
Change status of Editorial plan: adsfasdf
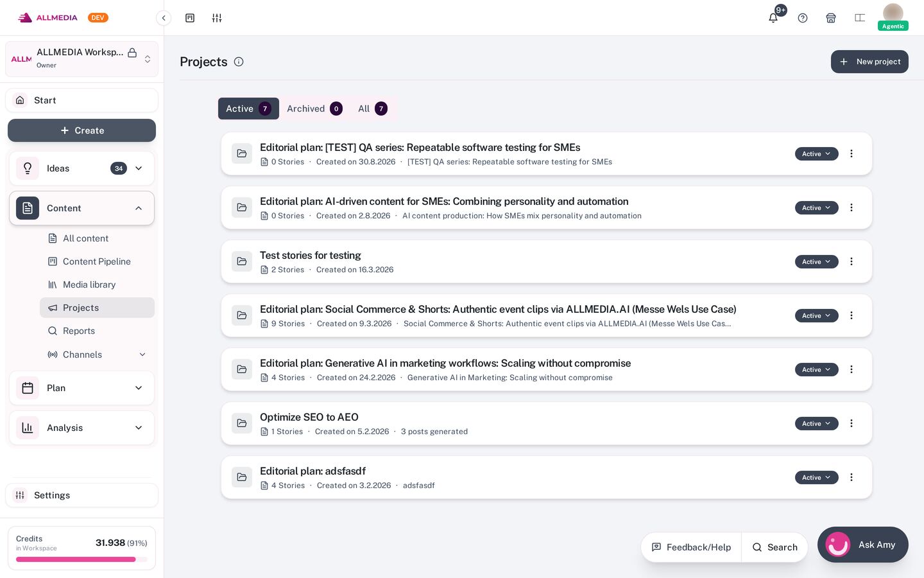pos(816,477)
